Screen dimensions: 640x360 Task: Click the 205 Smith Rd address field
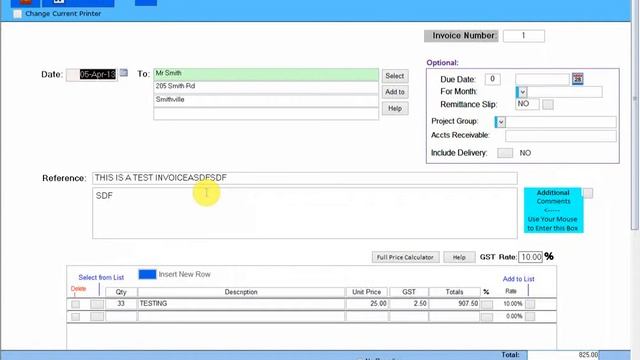click(266, 87)
